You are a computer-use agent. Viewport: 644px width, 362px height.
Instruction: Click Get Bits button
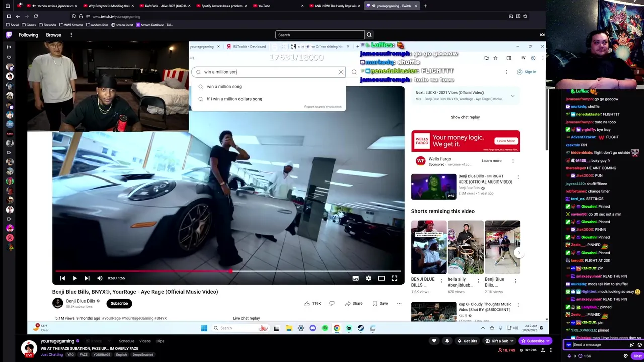coord(467,341)
